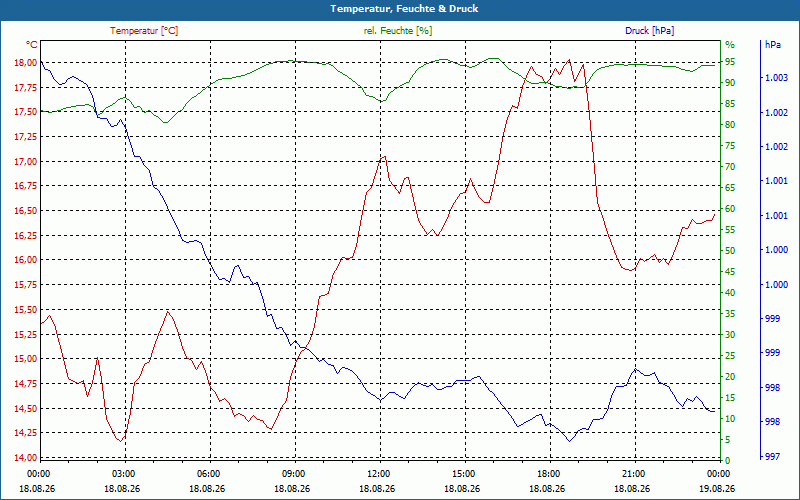800x500 pixels.
Task: Click the '03:00' time axis label
Action: click(122, 474)
